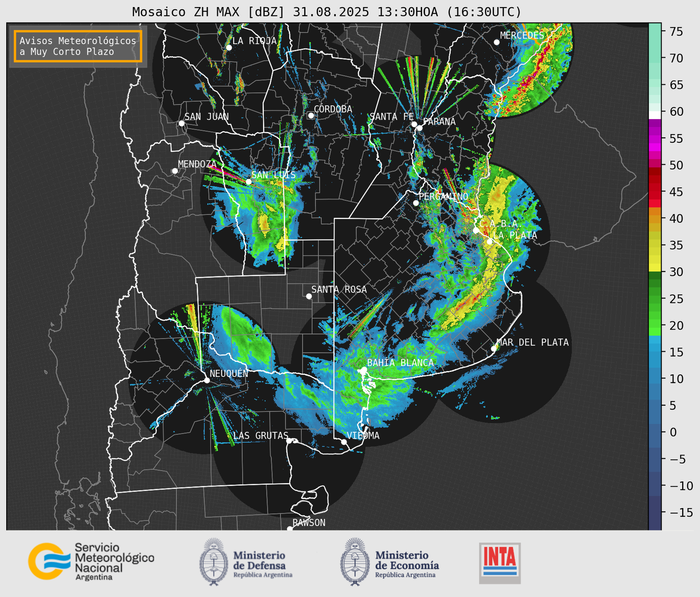700x597 pixels.
Task: Select the Mendoza city marker dot
Action: [175, 171]
